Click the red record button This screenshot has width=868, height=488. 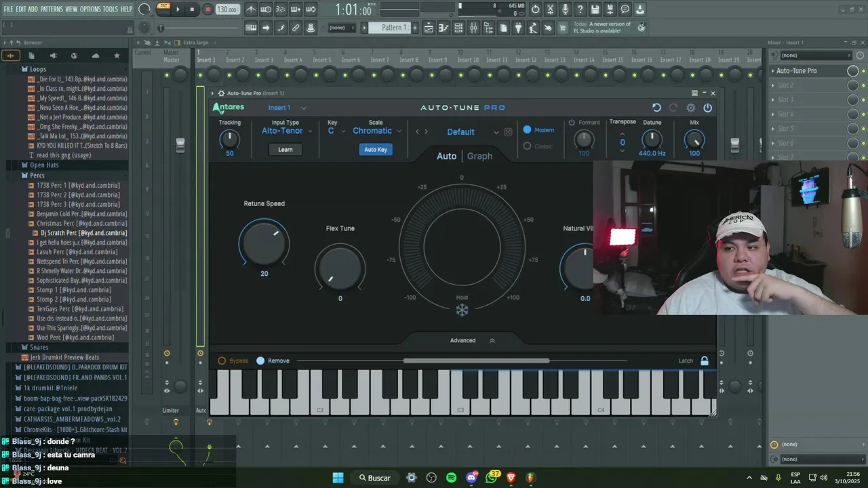pos(208,9)
